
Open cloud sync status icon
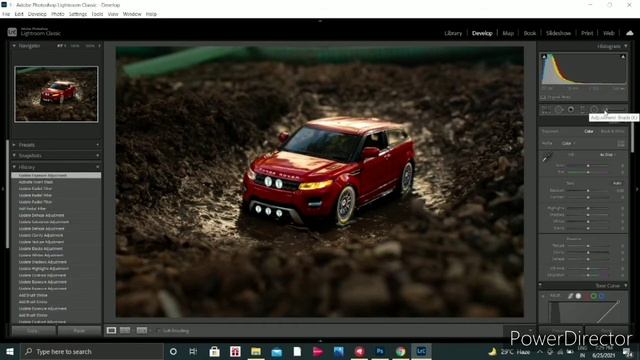[630, 33]
